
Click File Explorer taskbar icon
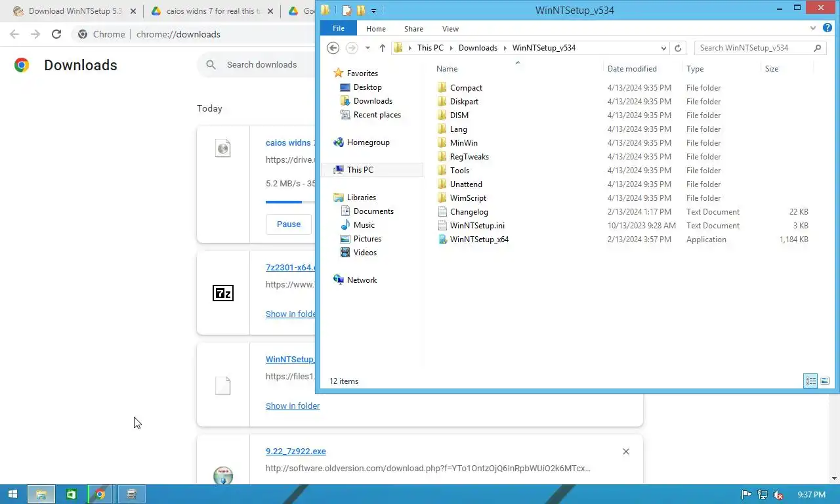click(x=41, y=494)
